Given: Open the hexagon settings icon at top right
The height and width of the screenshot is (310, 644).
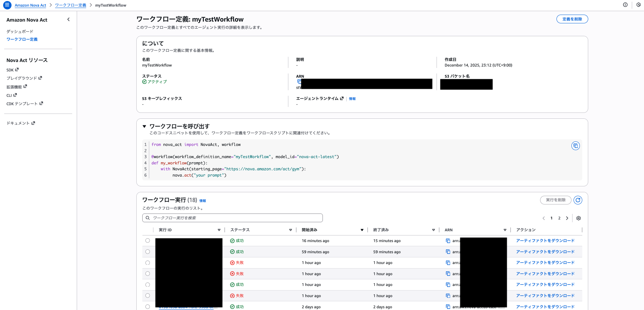Looking at the screenshot, I should click(x=638, y=5).
